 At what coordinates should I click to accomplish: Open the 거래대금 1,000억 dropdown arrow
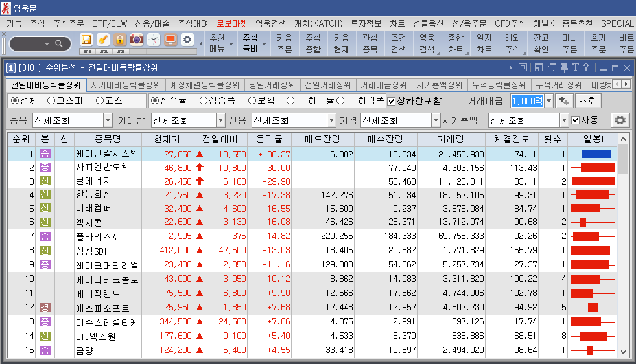point(548,100)
